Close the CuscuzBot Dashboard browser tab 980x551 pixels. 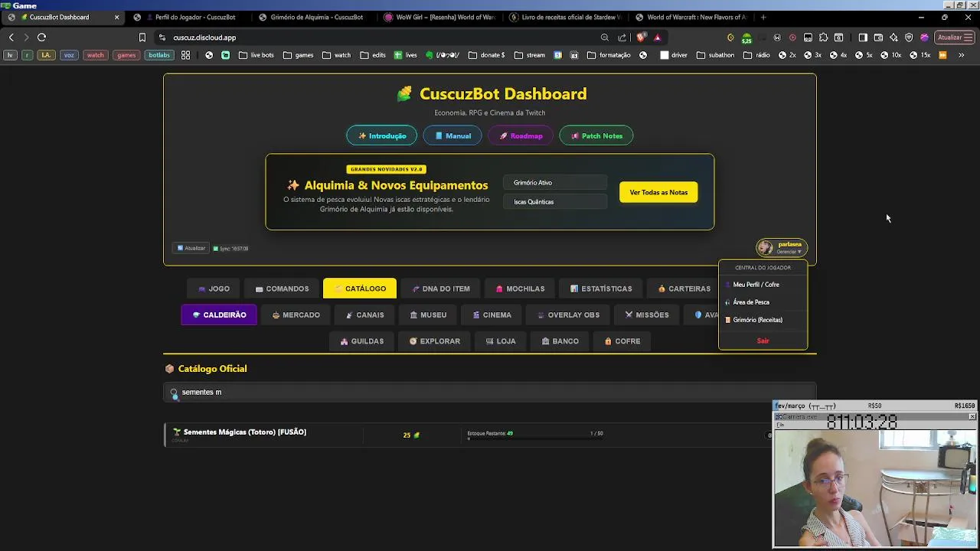(116, 17)
